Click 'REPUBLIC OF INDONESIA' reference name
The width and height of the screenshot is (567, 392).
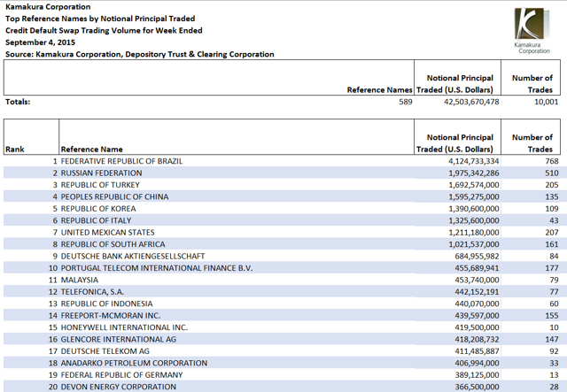pyautogui.click(x=106, y=304)
